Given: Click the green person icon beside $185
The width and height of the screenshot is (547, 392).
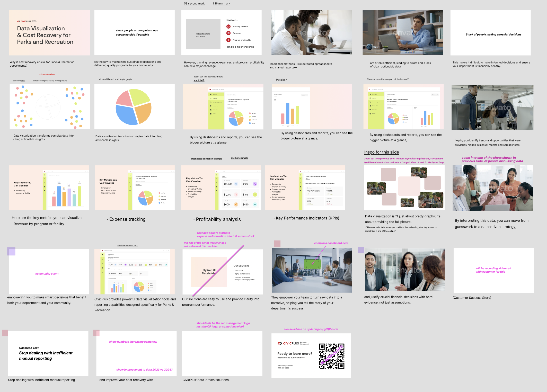Looking at the screenshot, I should tap(255, 194).
